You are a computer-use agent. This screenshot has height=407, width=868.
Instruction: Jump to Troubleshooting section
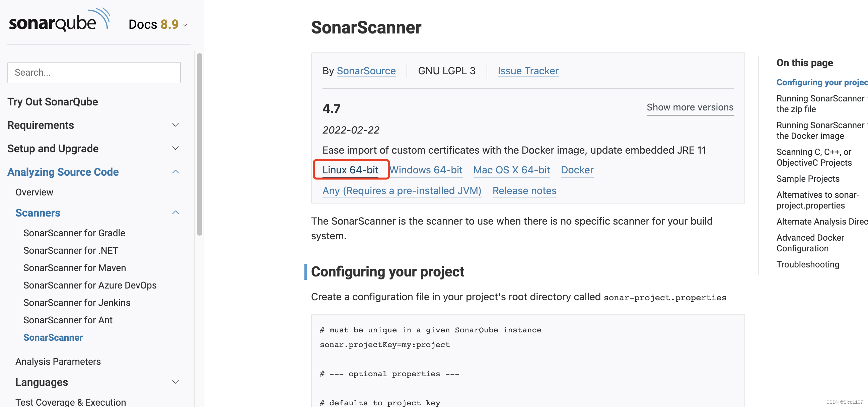(x=808, y=264)
